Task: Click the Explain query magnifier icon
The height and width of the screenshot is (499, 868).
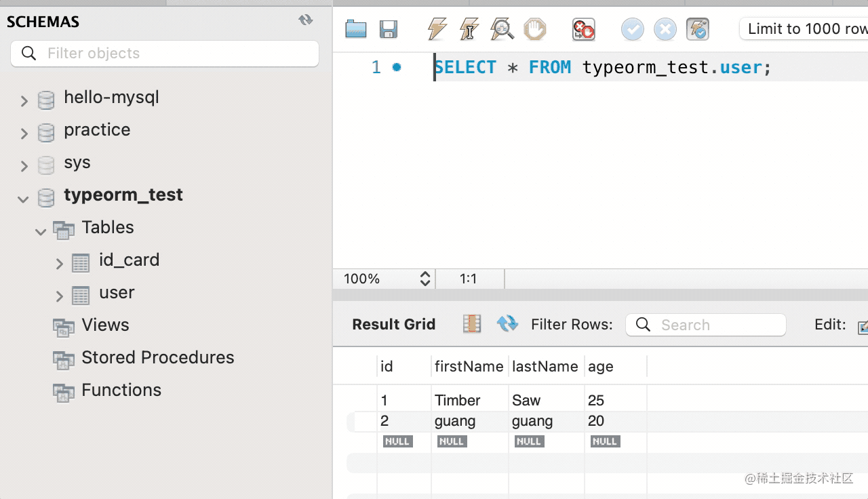Action: pos(502,29)
